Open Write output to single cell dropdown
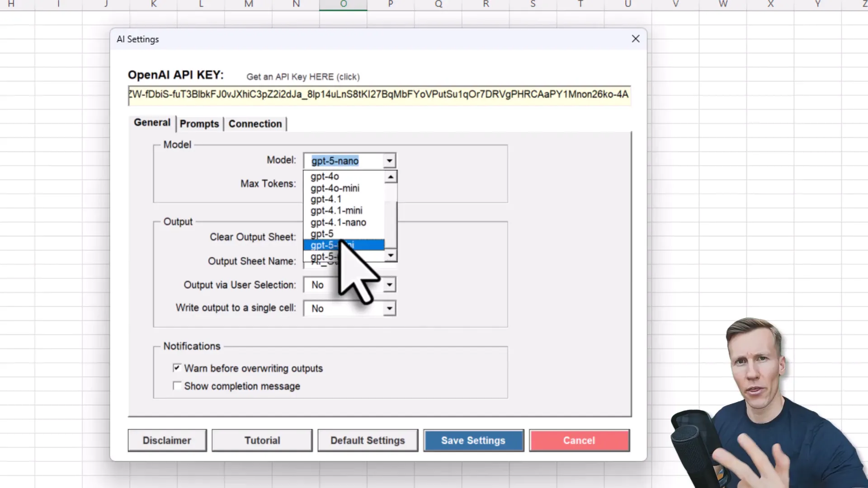This screenshot has width=868, height=488. pos(389,309)
